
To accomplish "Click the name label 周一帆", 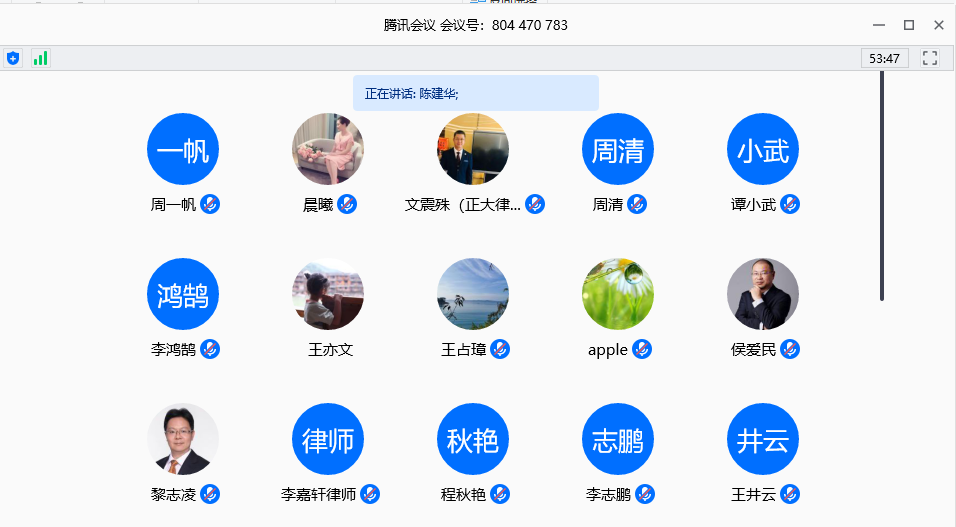I will [173, 204].
